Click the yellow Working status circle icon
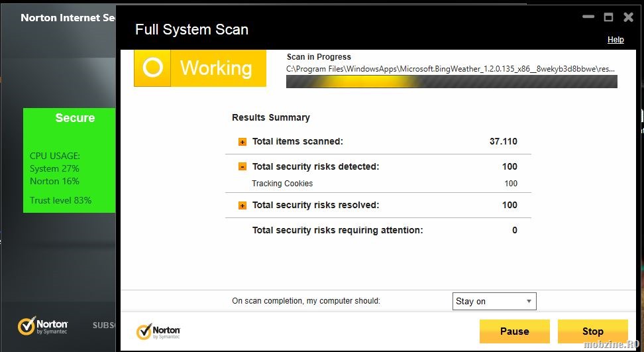The image size is (644, 352). [x=153, y=68]
